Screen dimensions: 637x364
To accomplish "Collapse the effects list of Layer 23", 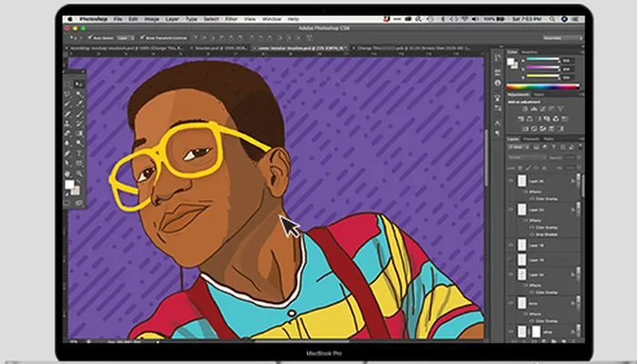I will [x=578, y=210].
